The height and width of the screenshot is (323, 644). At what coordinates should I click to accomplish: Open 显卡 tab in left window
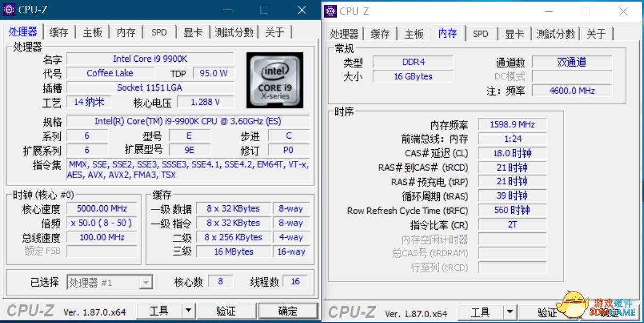click(x=193, y=33)
